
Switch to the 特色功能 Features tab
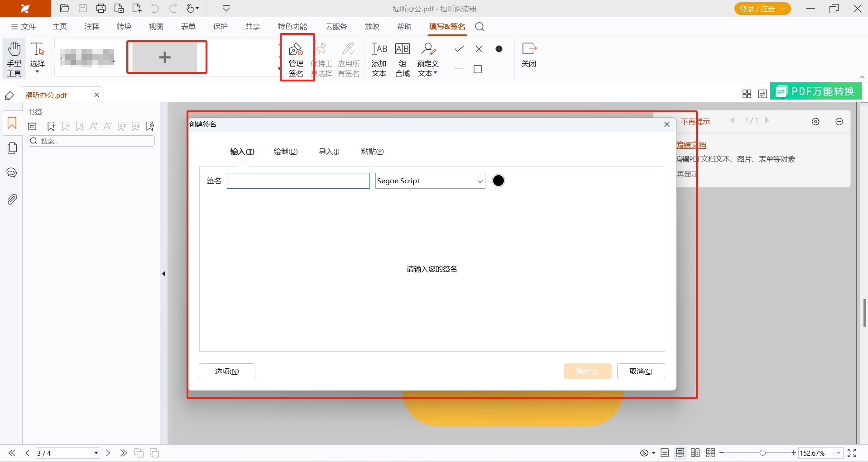pos(293,27)
